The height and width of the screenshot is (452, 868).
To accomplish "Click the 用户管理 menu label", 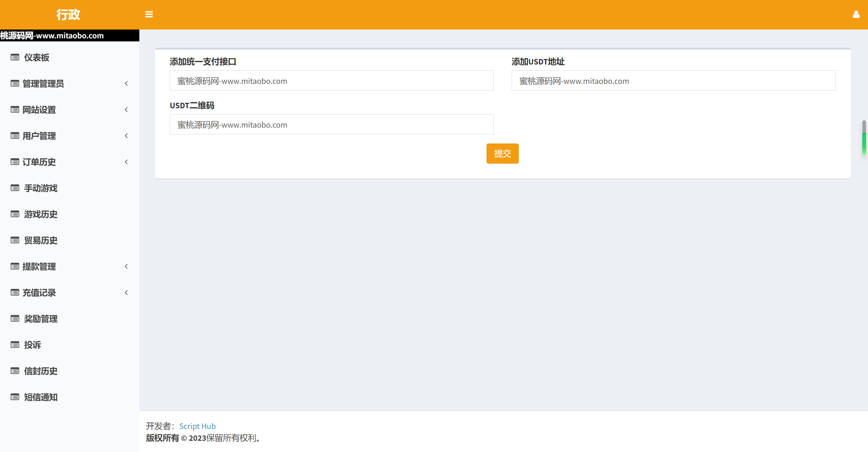I will [39, 136].
